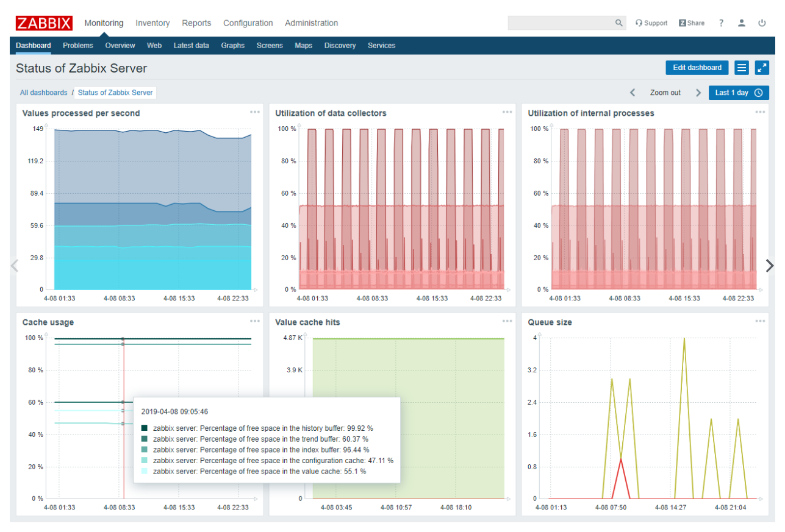785x532 pixels.
Task: Open the Inventory menu
Action: point(152,23)
